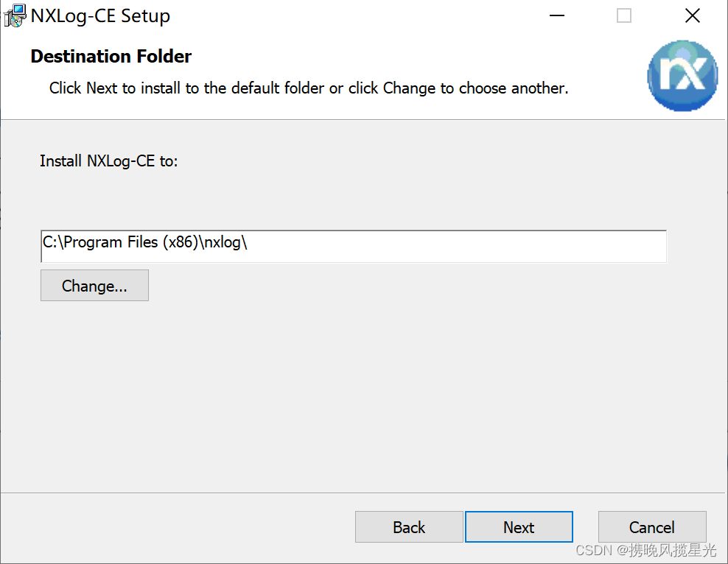
Task: Click the NXLog-CE Setup title text
Action: click(99, 15)
